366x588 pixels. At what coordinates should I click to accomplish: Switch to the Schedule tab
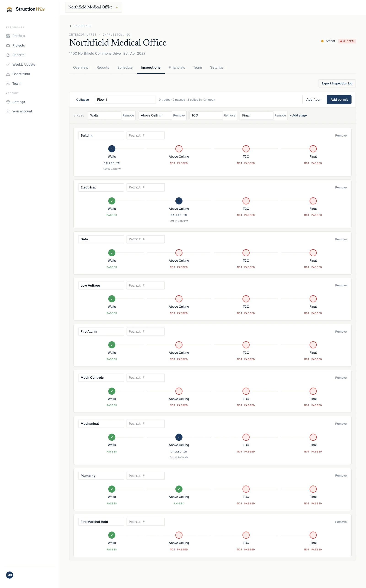click(125, 67)
